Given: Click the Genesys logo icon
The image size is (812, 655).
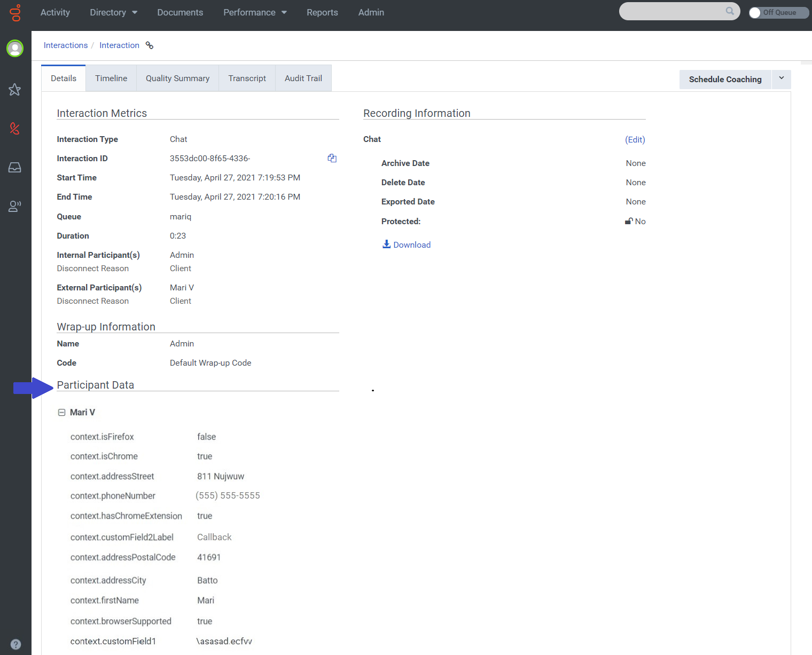Looking at the screenshot, I should 15,13.
